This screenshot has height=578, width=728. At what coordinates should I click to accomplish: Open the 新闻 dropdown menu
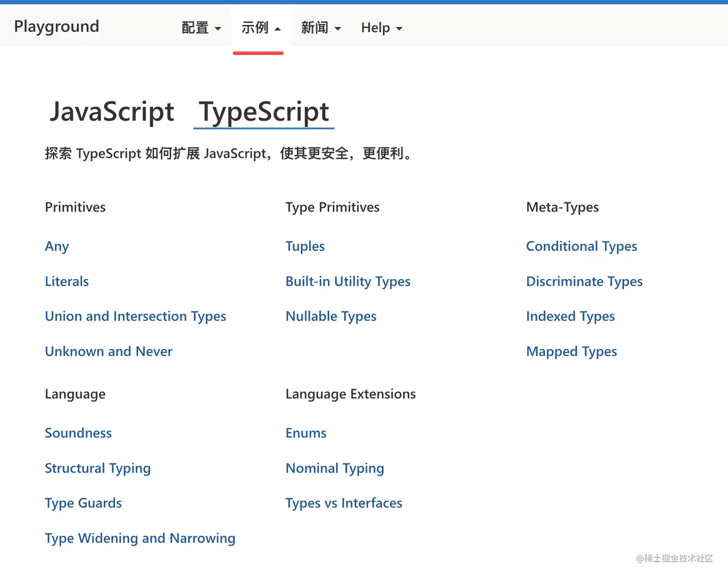coord(321,28)
